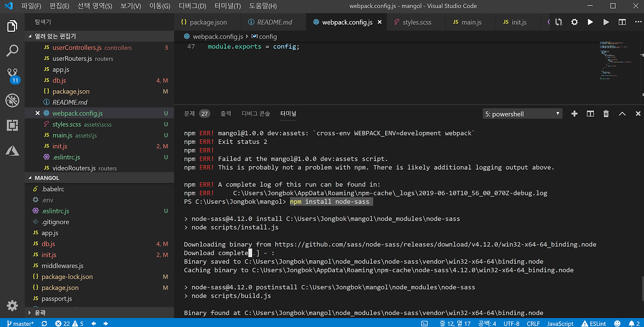Change line ending via CRLF

(x=533, y=323)
